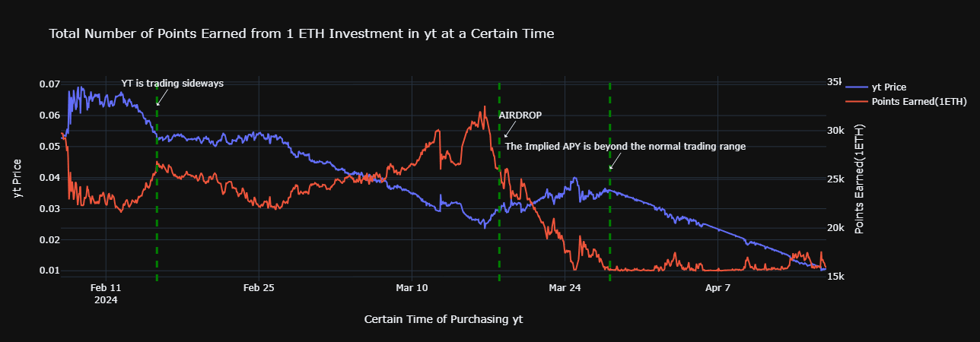Click the Feb 25 date tick label

[x=259, y=288]
